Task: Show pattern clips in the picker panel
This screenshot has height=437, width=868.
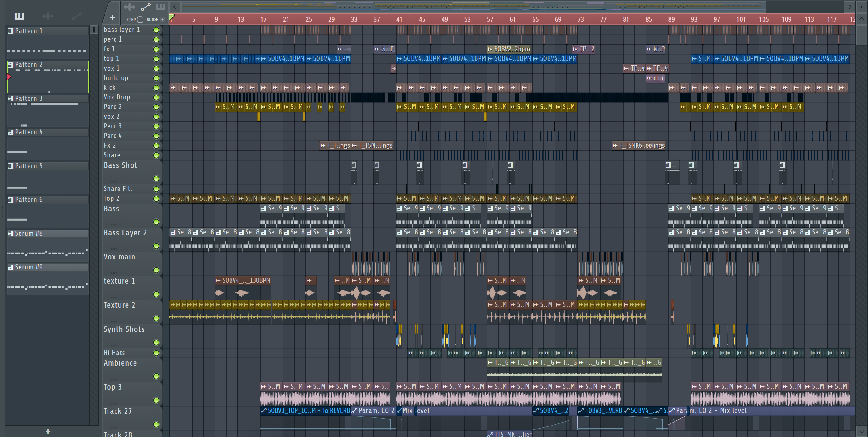Action: (19, 16)
